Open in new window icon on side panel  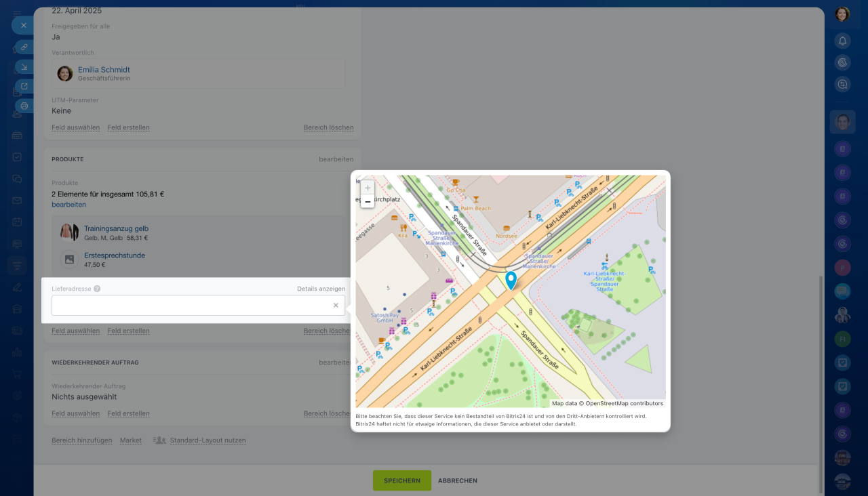click(x=24, y=86)
